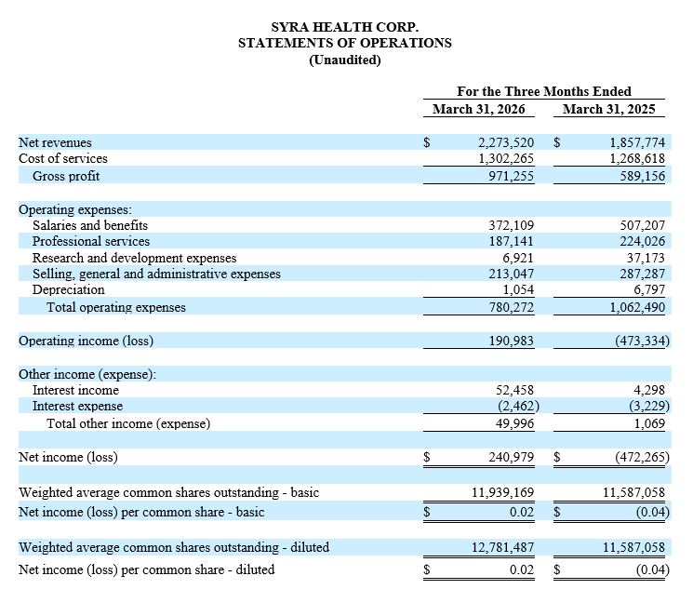Click net income value 240,979
693x616 pixels.
point(512,457)
